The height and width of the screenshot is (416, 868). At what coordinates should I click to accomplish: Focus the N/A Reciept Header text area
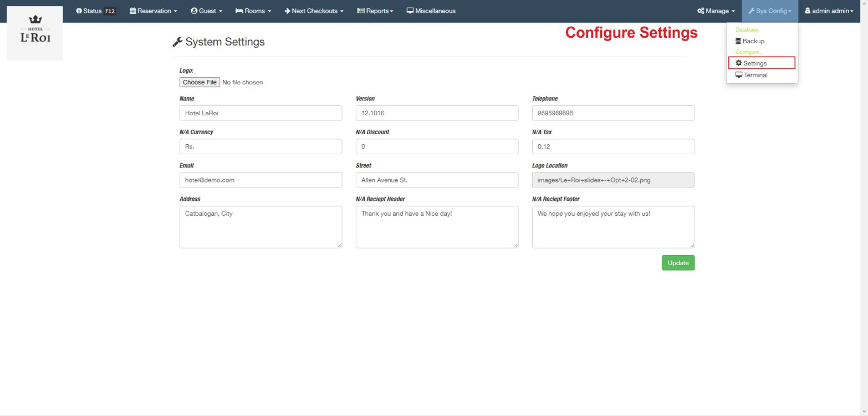437,227
